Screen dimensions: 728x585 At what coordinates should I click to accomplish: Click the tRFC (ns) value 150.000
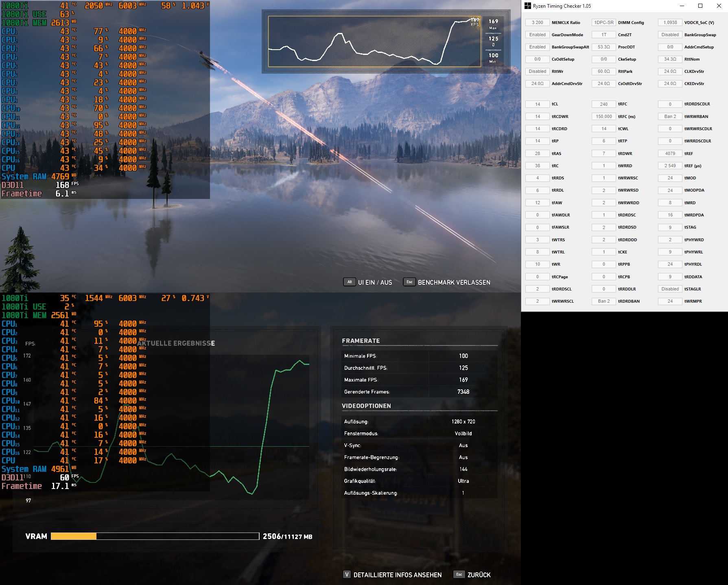point(604,116)
